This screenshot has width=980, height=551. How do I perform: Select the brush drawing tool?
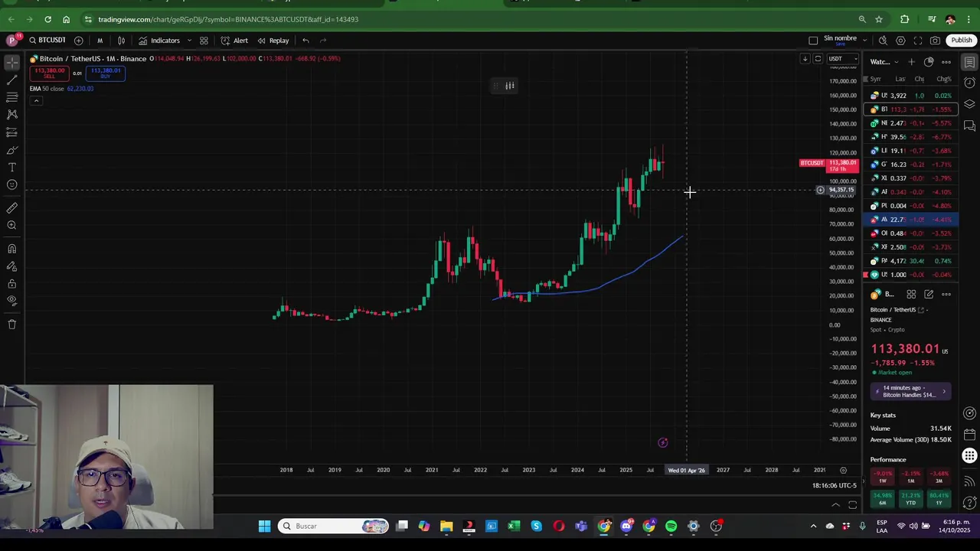[x=12, y=150]
